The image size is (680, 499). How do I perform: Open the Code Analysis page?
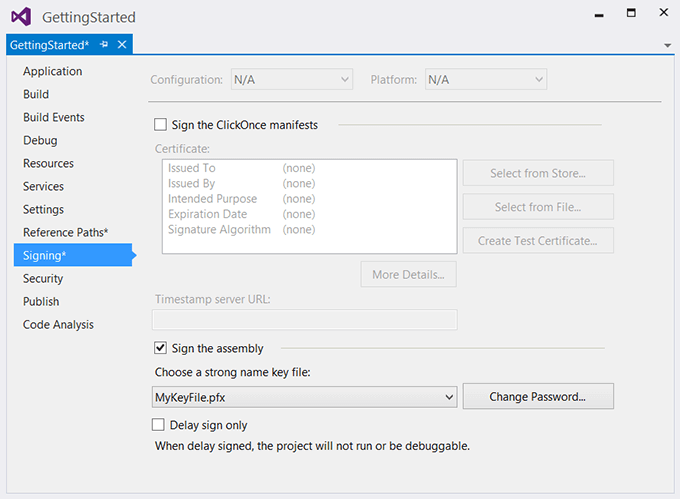click(58, 324)
